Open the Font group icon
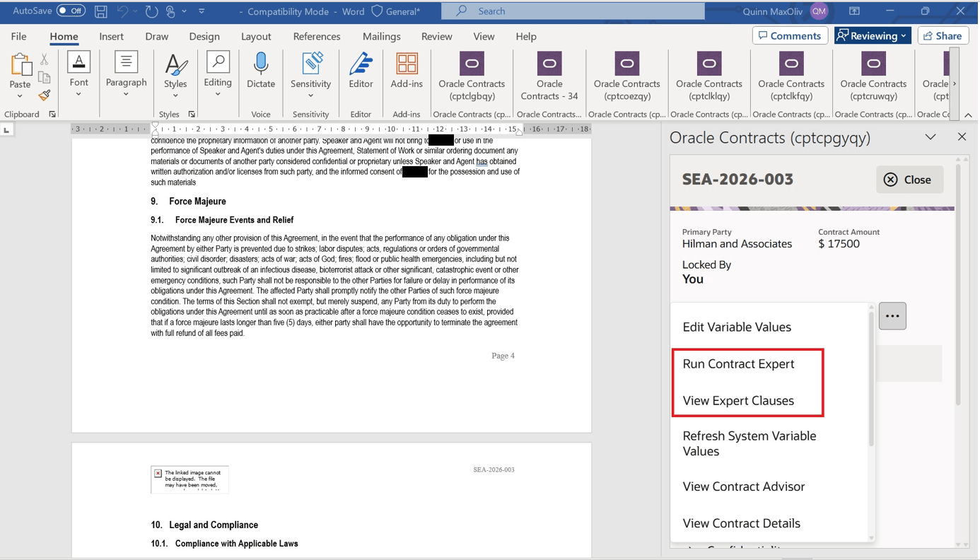Screen dimensions: 980x560 tap(78, 62)
